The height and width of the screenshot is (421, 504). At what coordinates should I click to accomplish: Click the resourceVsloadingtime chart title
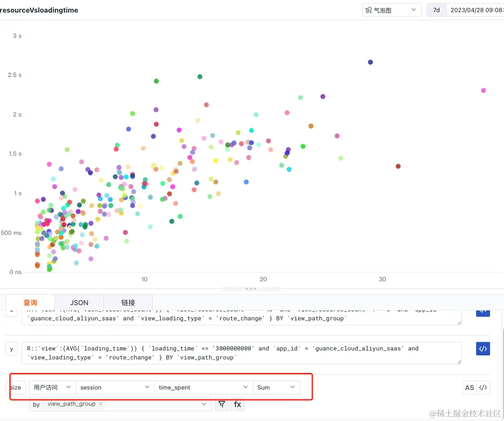point(39,10)
